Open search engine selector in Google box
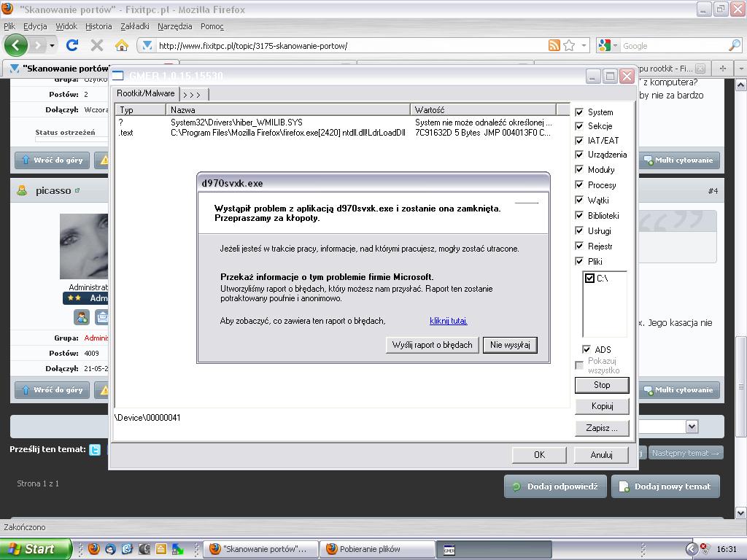The width and height of the screenshot is (747, 560). coord(607,45)
